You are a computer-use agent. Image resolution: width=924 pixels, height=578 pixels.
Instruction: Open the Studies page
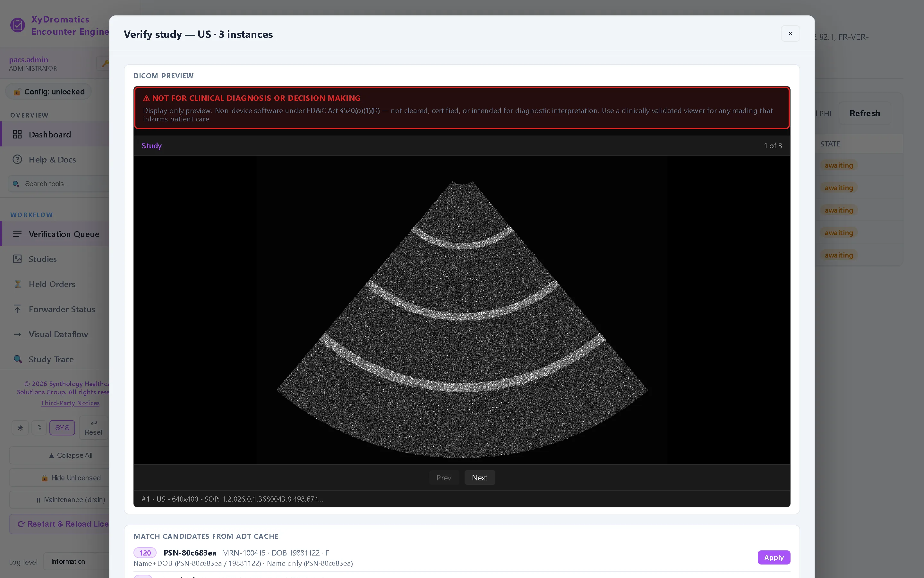click(x=55, y=259)
